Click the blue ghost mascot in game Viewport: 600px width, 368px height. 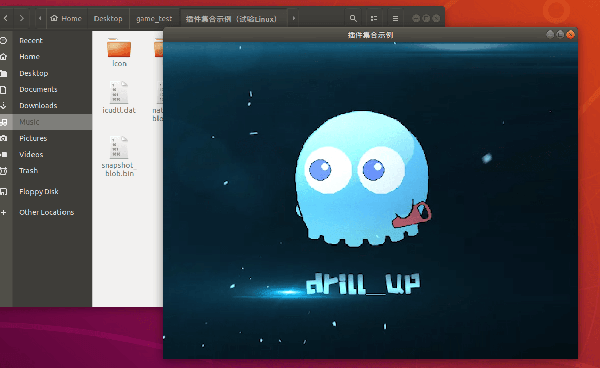point(363,179)
